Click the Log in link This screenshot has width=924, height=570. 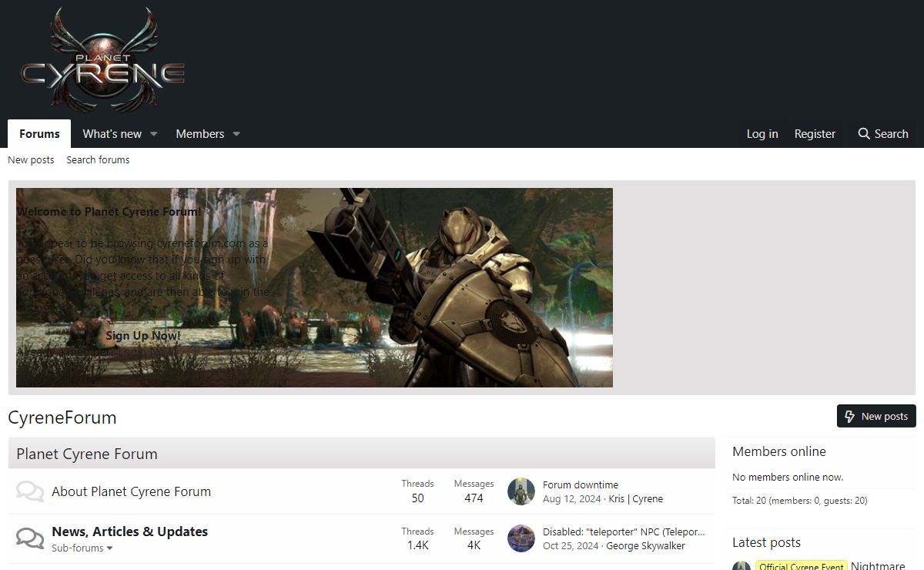pos(762,134)
